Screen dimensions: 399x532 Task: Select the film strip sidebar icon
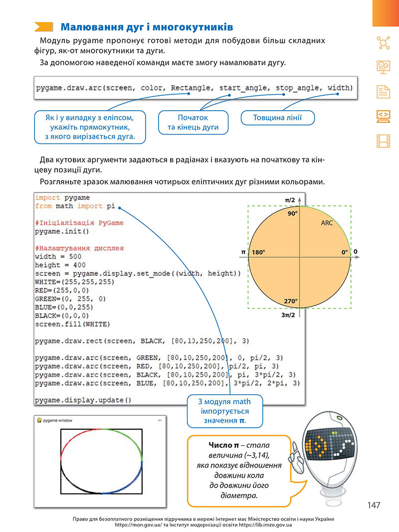(x=383, y=141)
